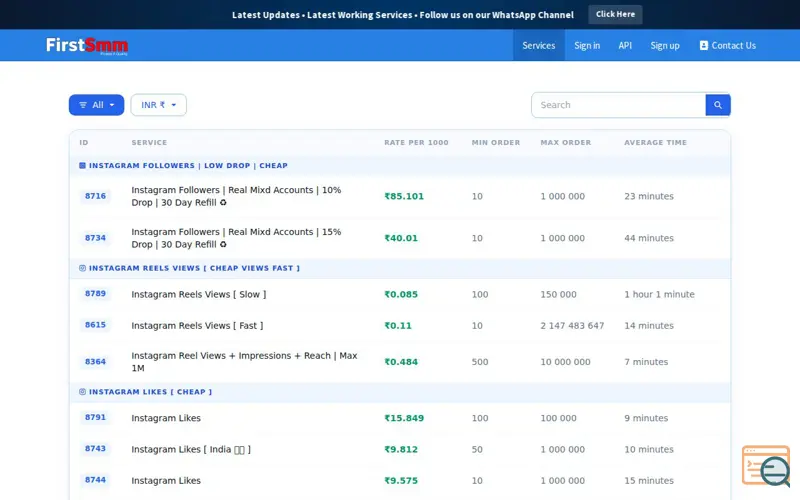The height and width of the screenshot is (500, 800).
Task: Go to the Services nav item
Action: pyautogui.click(x=539, y=45)
